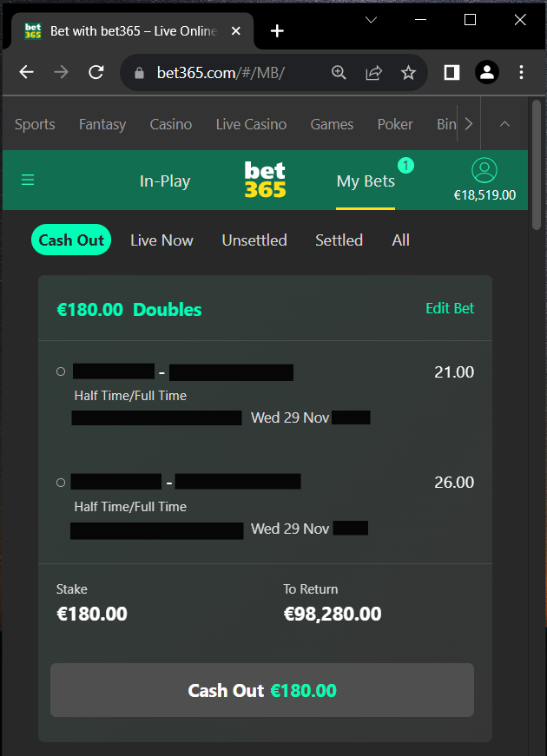Open the tab search dropdown arrow

[x=371, y=20]
